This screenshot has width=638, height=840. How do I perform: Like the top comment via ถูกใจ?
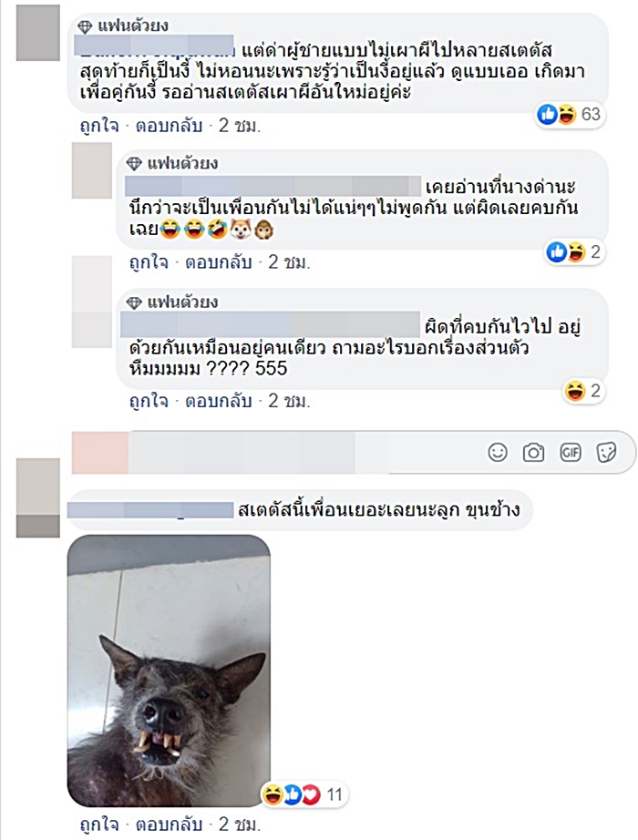[x=99, y=126]
